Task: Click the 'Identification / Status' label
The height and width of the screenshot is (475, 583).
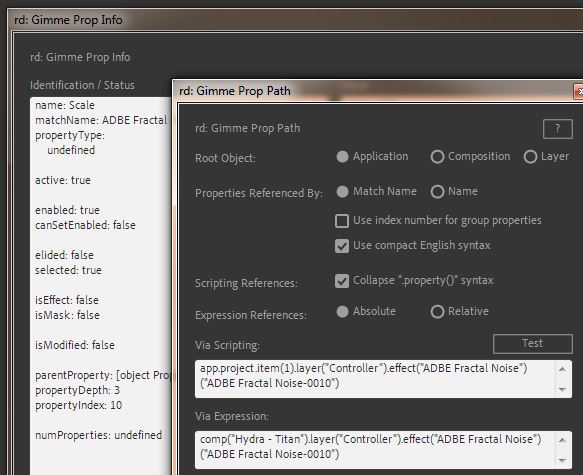Action: [x=82, y=85]
